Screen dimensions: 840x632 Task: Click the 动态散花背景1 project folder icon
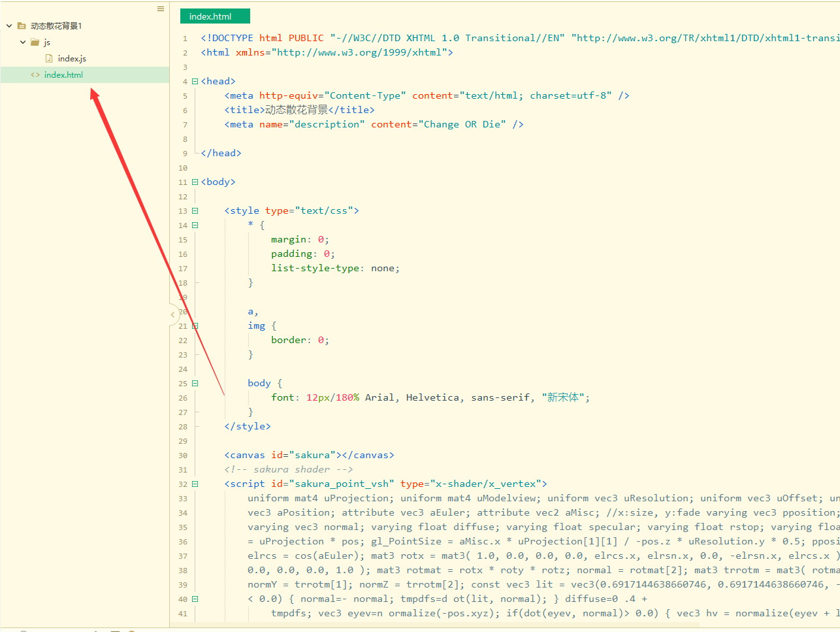point(22,26)
